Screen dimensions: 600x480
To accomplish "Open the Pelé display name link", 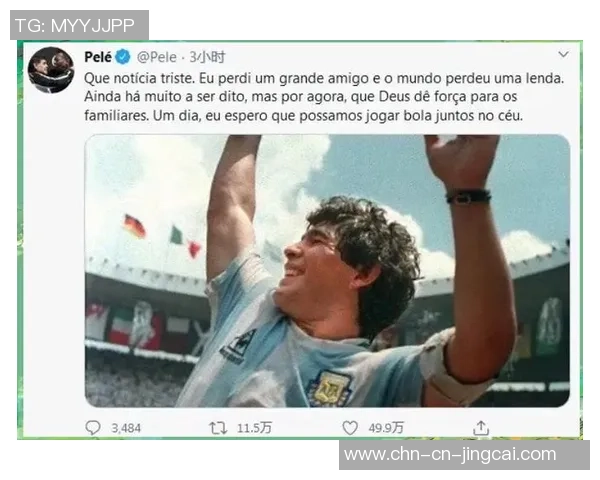I will 98,57.
